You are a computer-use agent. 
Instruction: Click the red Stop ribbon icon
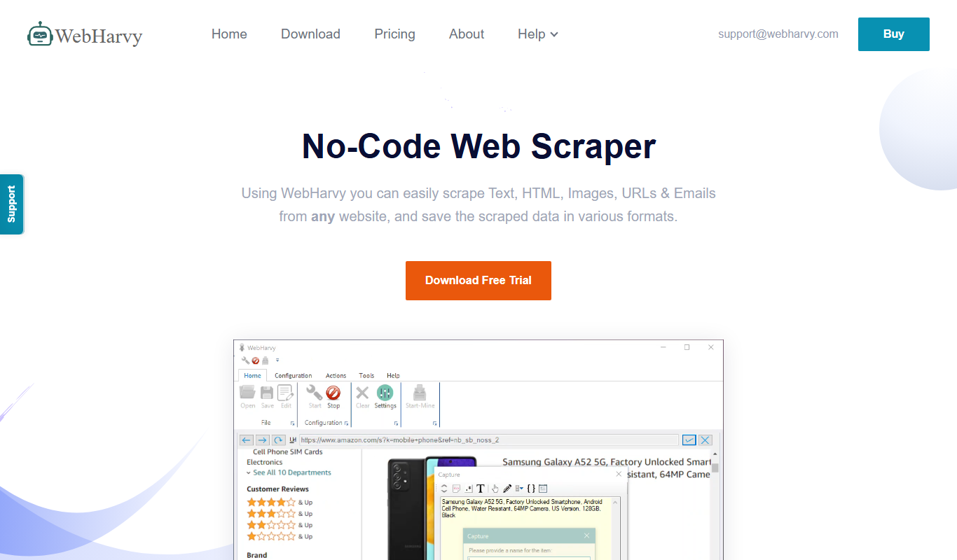point(333,397)
